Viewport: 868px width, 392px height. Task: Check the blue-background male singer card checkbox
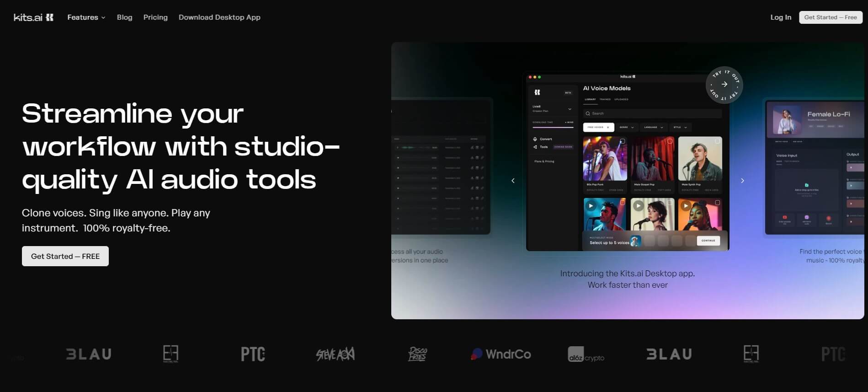(623, 203)
